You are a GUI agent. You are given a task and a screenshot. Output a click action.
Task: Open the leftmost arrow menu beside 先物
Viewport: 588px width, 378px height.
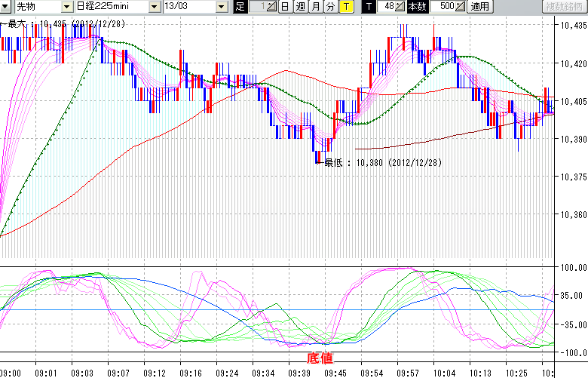click(x=6, y=7)
